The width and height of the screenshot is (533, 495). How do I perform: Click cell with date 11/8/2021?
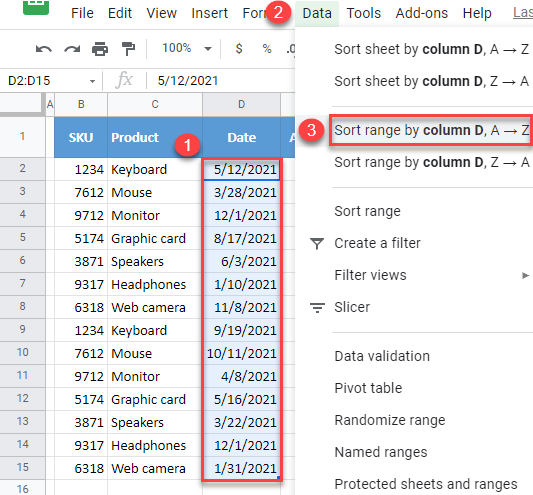[x=241, y=307]
